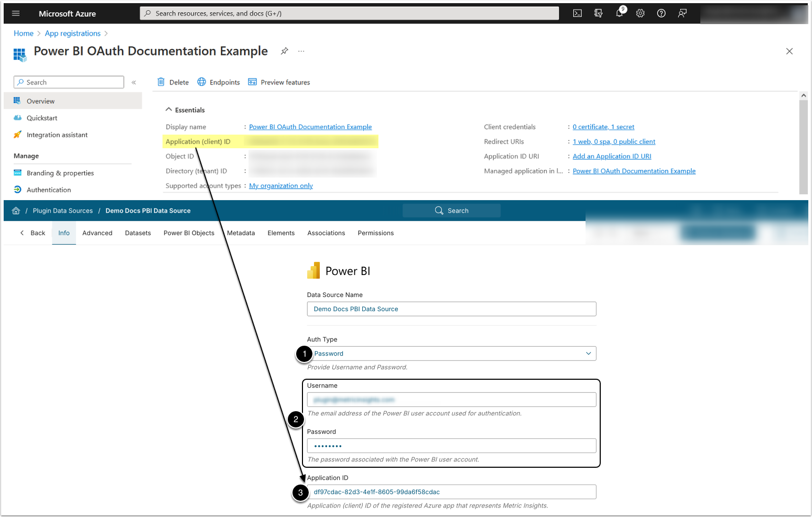Viewport: 812px width, 517px height.
Task: Switch to the Elements tab
Action: pos(281,233)
